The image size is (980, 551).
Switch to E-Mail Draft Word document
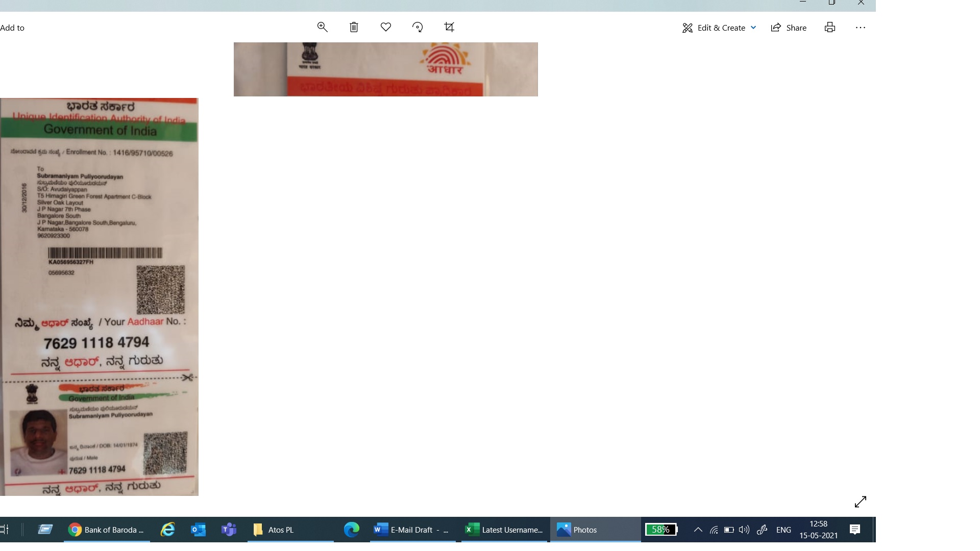coord(412,530)
